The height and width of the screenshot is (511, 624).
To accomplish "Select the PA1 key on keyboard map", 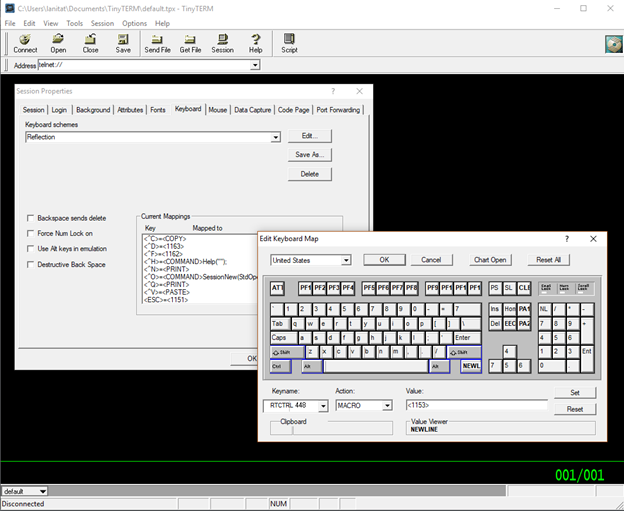I will [524, 309].
